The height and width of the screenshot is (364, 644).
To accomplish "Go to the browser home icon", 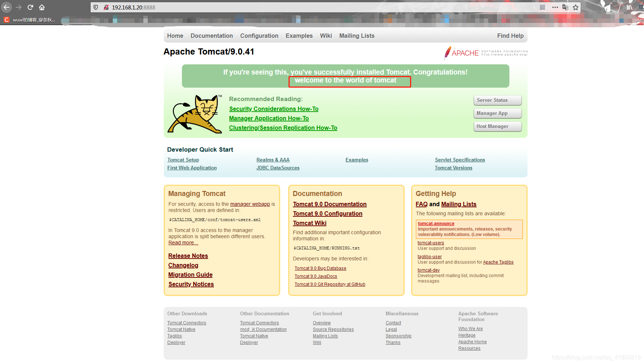I will 42,7.
